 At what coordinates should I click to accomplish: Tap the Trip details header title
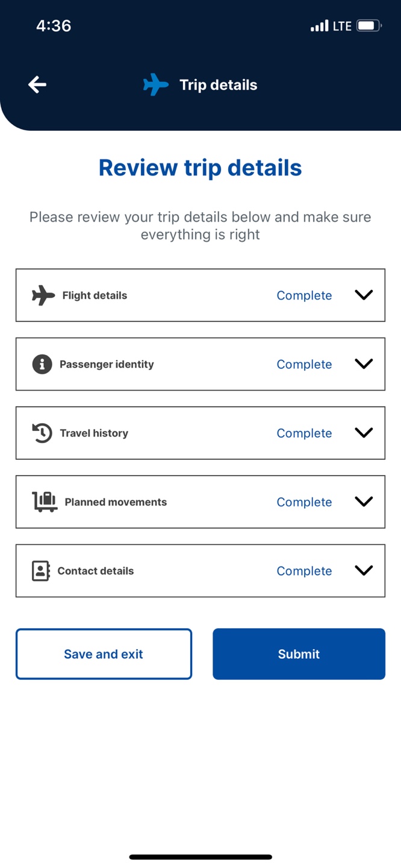pos(219,85)
